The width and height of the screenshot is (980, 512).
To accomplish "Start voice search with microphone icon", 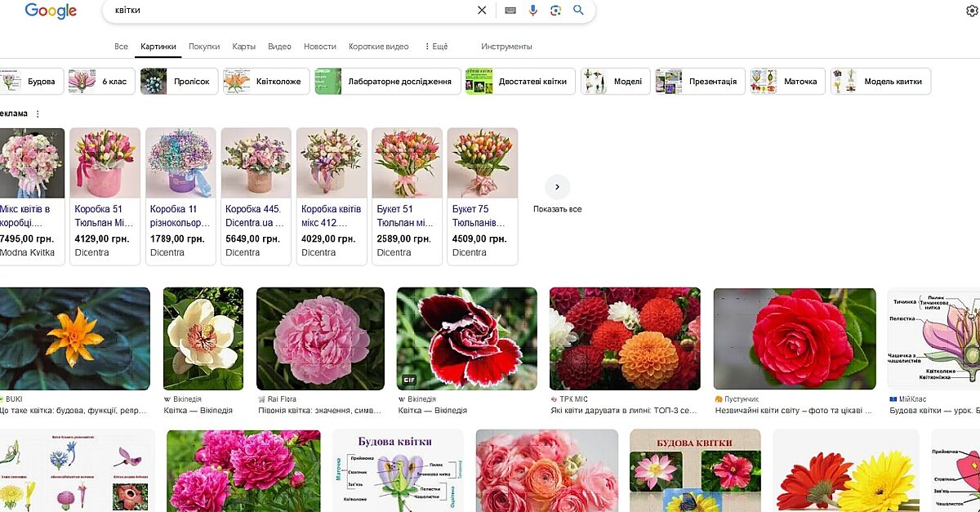I will (x=533, y=11).
